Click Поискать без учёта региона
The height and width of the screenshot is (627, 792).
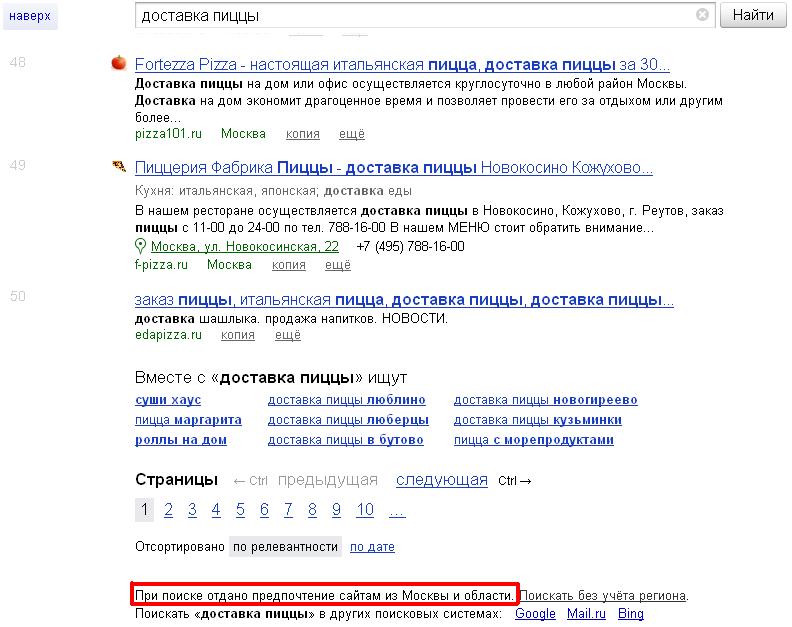[x=603, y=596]
